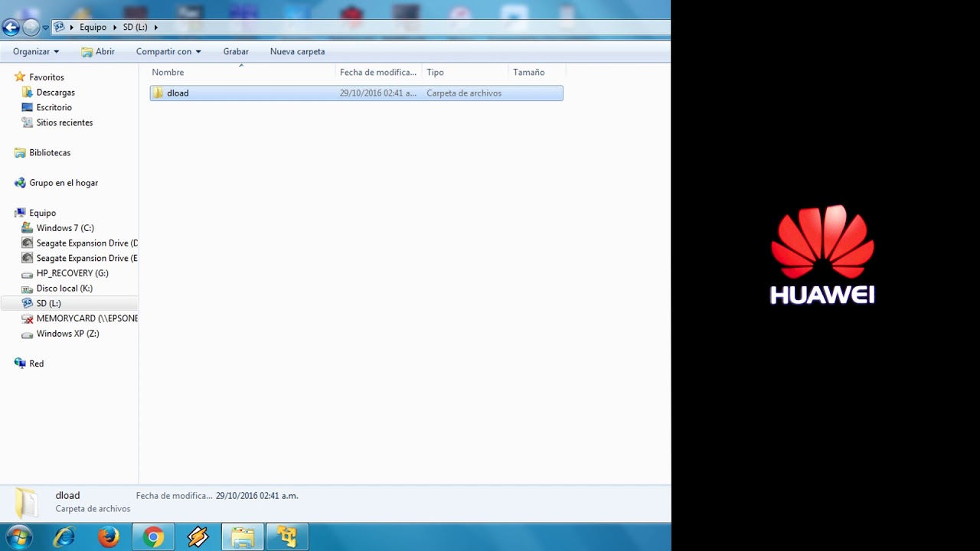980x551 pixels.
Task: Click the Abrir toolbar button
Action: (x=98, y=51)
